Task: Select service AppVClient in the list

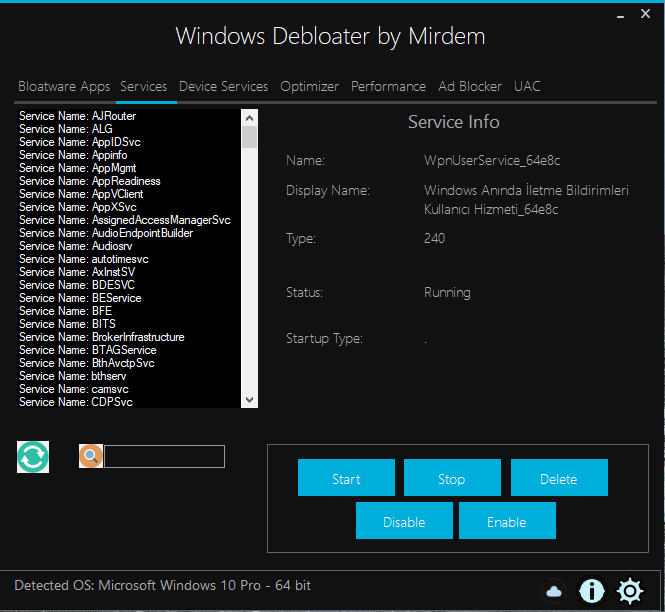Action: click(x=129, y=194)
